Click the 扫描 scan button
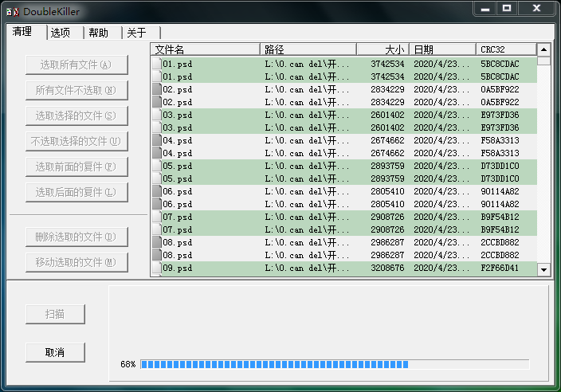Viewport: 561px width, 392px height. coord(55,314)
